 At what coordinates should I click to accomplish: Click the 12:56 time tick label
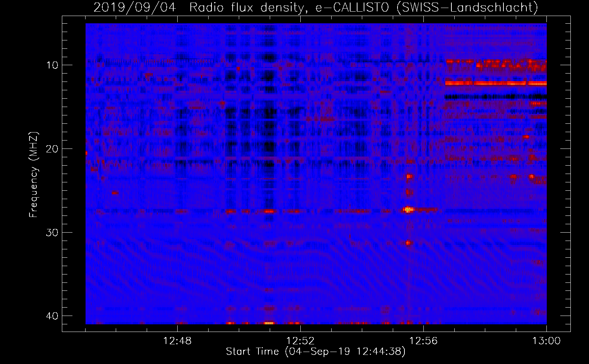423,341
